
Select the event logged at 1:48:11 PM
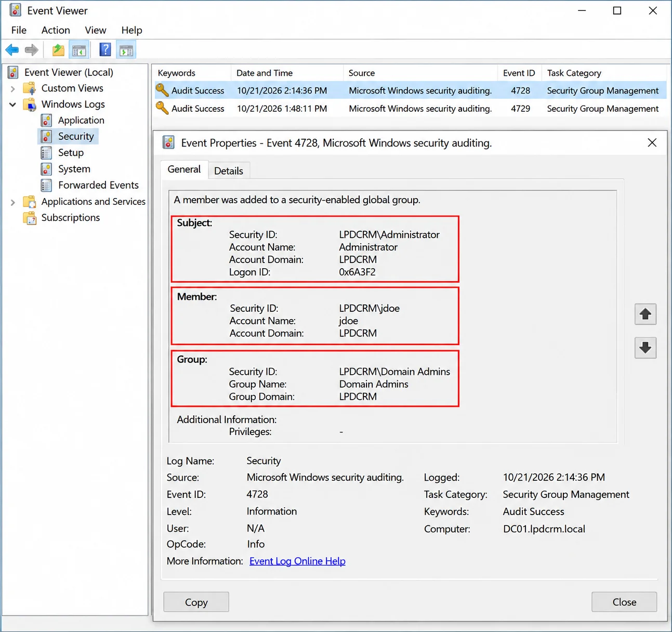pos(410,108)
